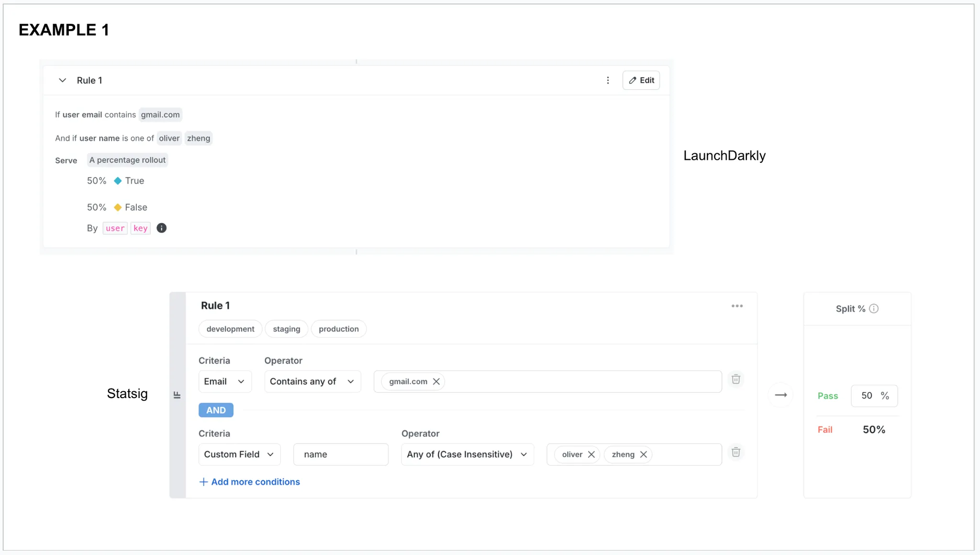
Task: Remove the zheng value chip
Action: (644, 454)
